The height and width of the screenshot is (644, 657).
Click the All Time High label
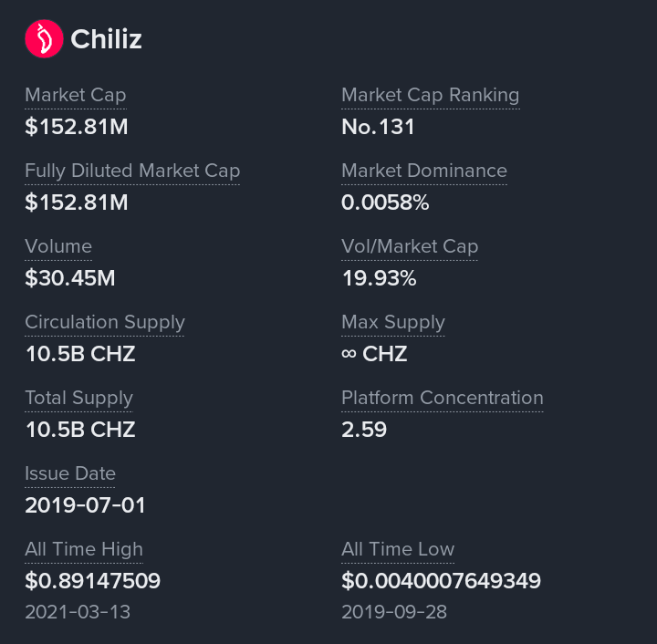84,549
